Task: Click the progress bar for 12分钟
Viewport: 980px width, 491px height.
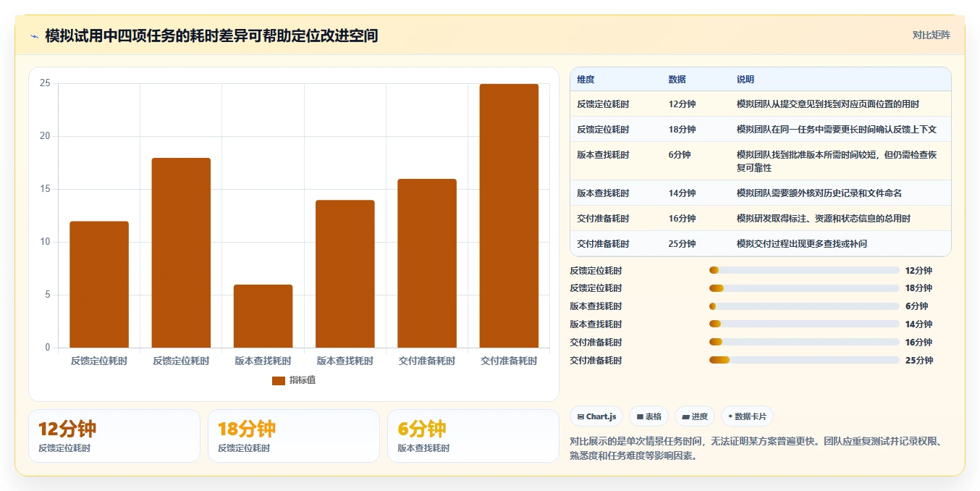Action: (x=804, y=270)
